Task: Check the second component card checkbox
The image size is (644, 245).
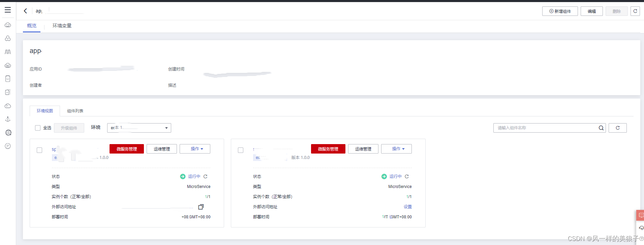Action: pos(241,150)
